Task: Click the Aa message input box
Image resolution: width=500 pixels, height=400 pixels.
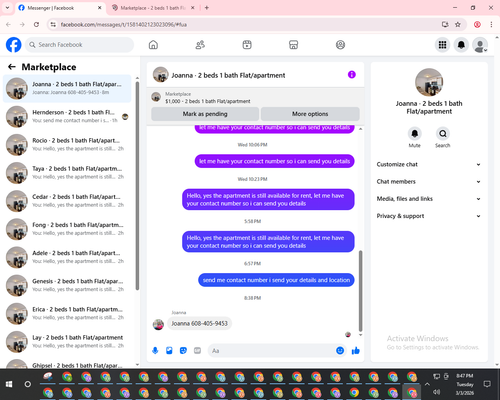Action: [277, 351]
